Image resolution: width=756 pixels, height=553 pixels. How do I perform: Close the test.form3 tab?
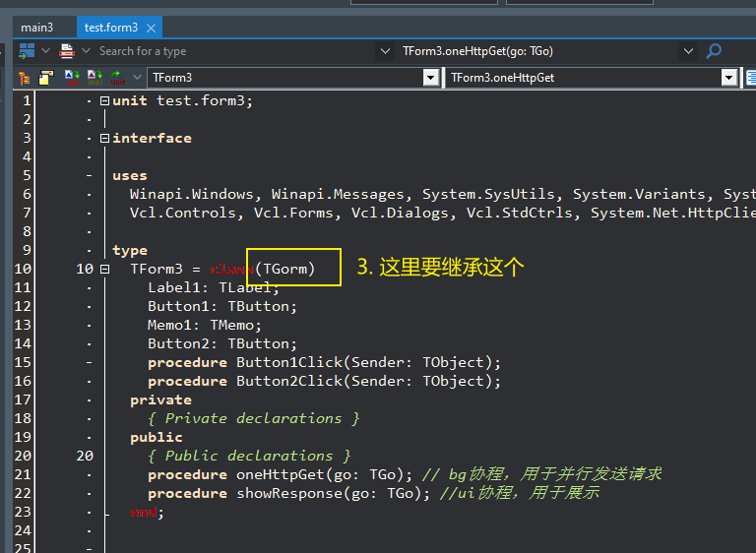coord(151,28)
